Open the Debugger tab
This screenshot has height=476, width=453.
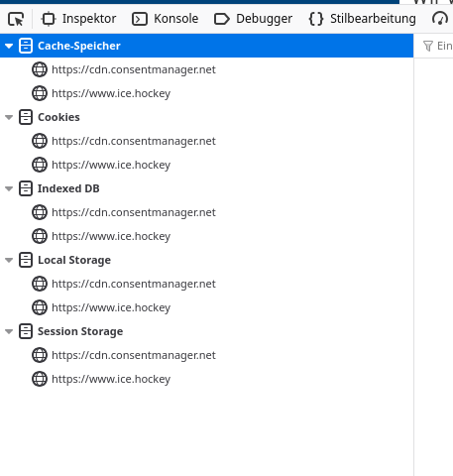click(254, 19)
